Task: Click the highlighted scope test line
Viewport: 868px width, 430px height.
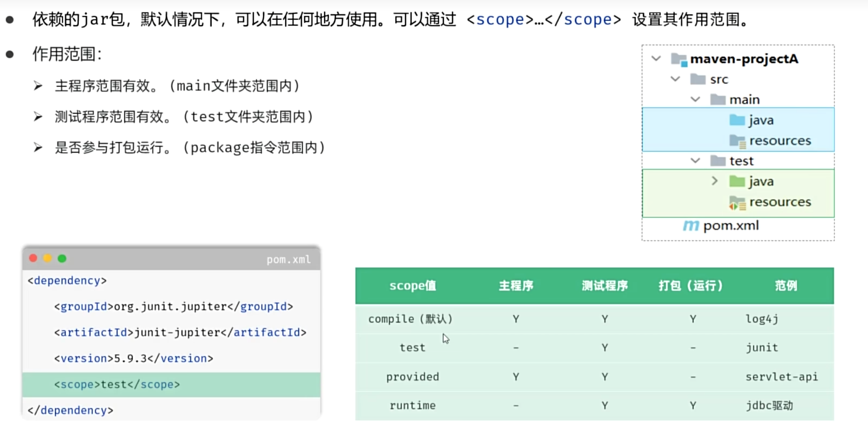Action: [x=117, y=384]
